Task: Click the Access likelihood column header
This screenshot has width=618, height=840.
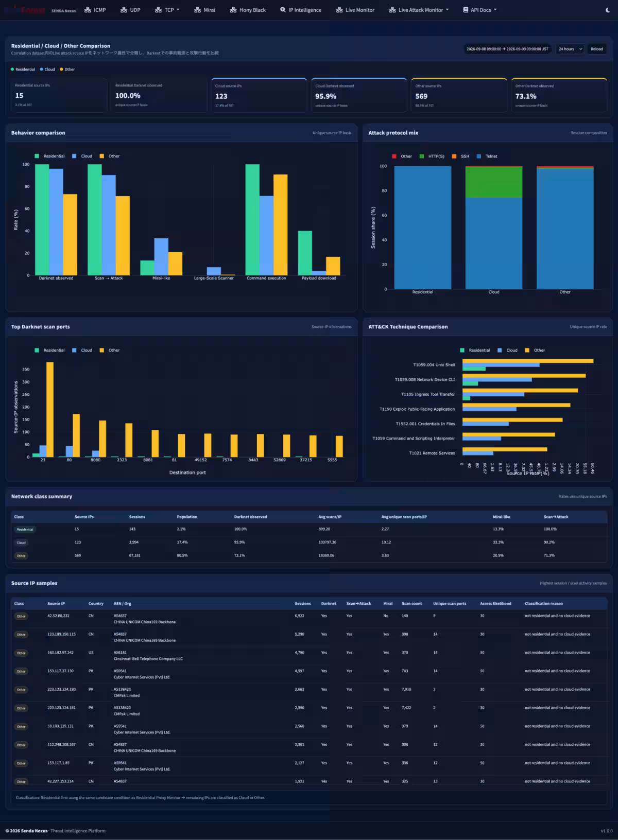Action: [495, 604]
